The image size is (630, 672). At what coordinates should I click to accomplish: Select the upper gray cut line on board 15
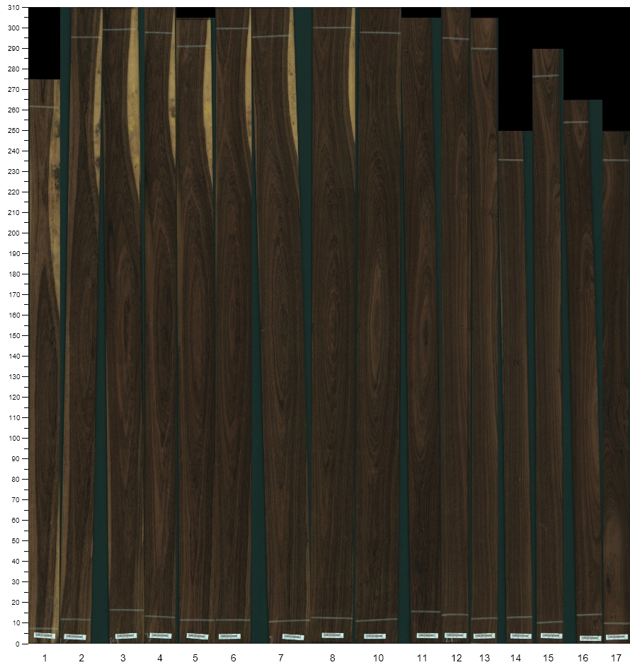546,76
